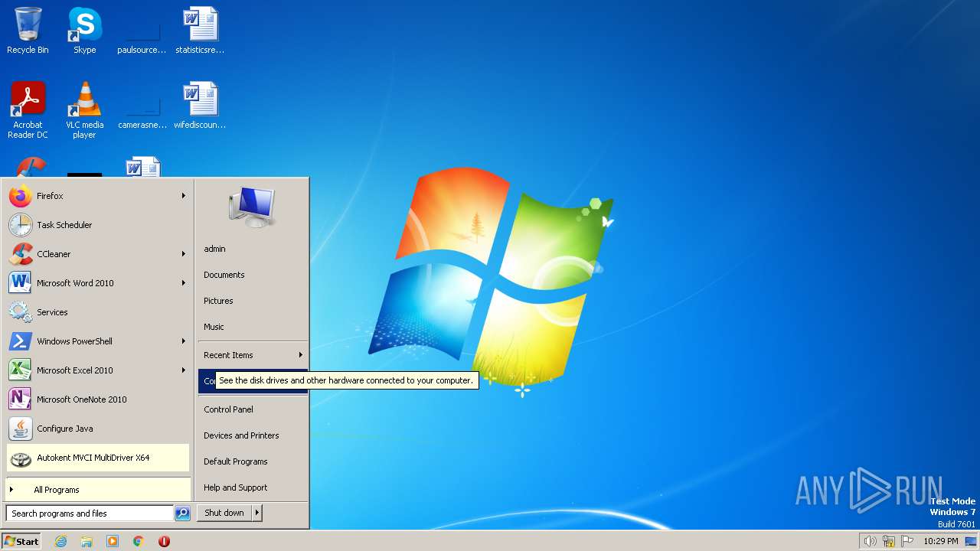Open the Shut down options arrow
Image resolution: width=980 pixels, height=551 pixels.
257,513
